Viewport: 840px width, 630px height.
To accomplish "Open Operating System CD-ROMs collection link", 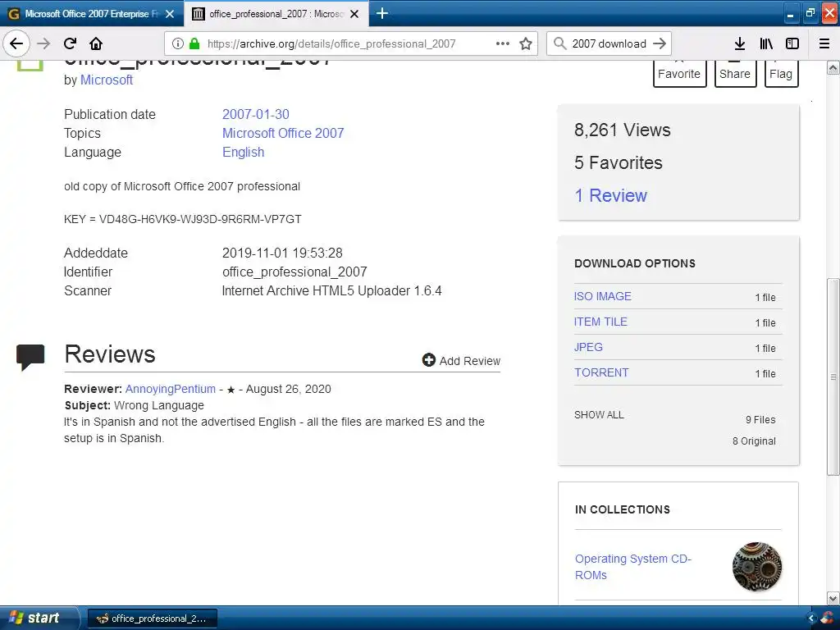I will pos(633,566).
